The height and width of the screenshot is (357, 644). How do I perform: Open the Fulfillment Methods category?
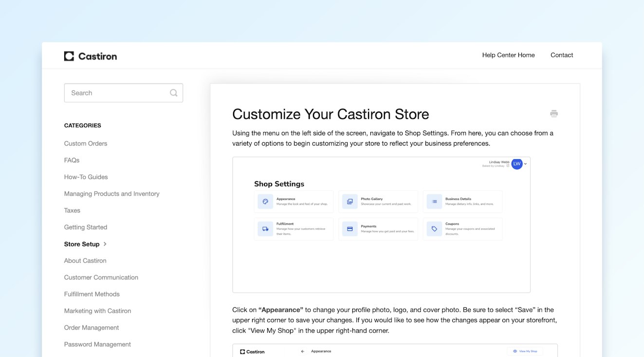coord(92,294)
